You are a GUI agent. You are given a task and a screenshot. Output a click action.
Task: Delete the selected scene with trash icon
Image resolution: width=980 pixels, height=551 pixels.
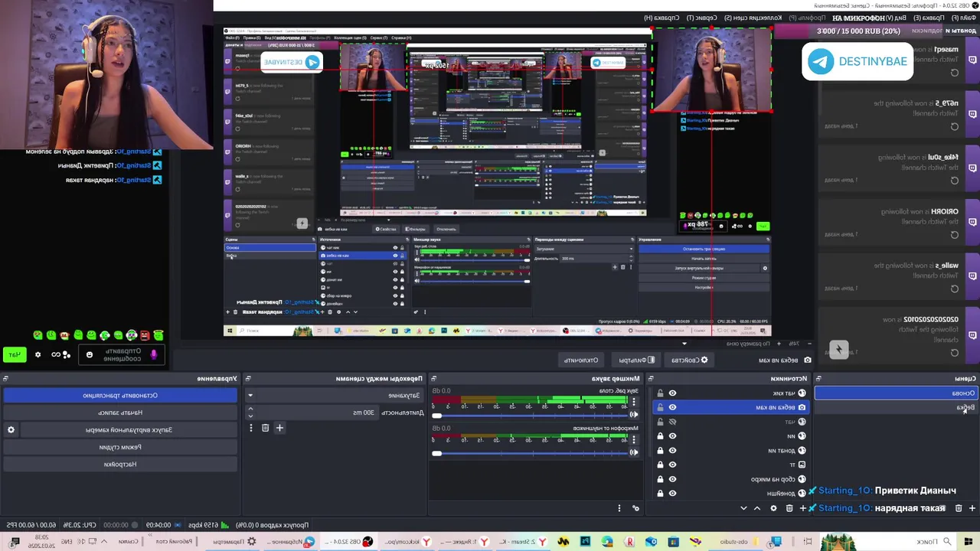[x=959, y=508]
